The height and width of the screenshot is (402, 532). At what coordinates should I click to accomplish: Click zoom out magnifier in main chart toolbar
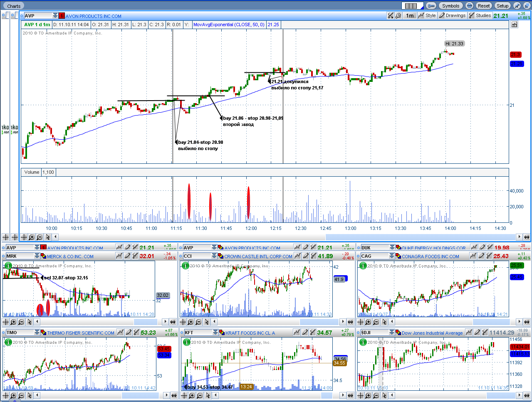click(x=40, y=237)
